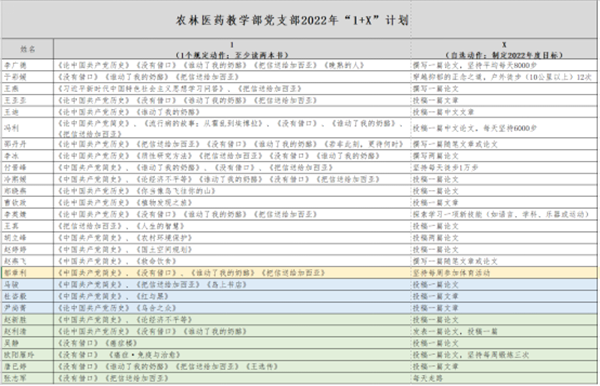Click the goal cell 坚持每天徒步1万步

tap(504, 168)
